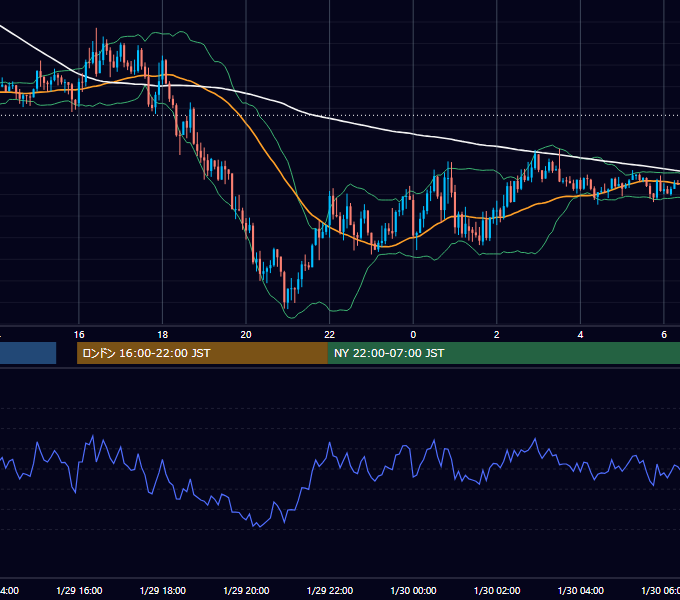
Task: Select hour label 4 on price chart axis
Action: (580, 335)
